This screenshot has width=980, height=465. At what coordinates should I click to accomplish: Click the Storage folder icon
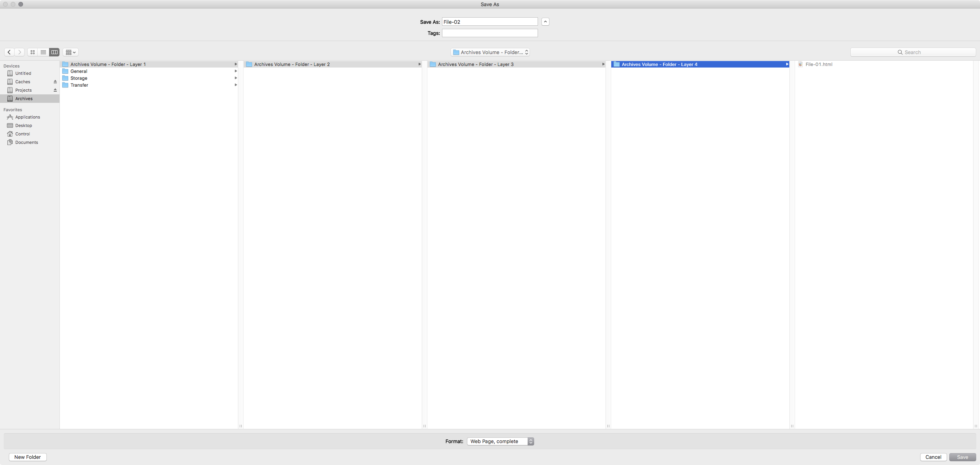(x=65, y=78)
